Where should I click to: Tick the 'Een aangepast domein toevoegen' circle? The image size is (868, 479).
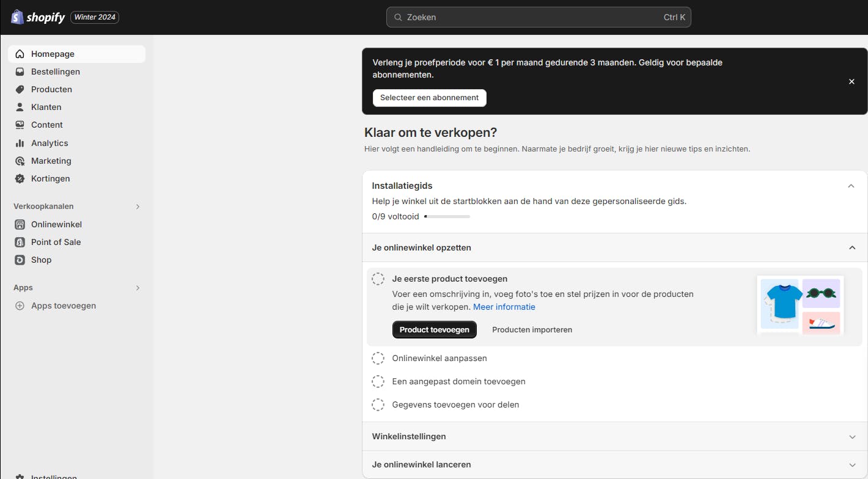pyautogui.click(x=378, y=381)
